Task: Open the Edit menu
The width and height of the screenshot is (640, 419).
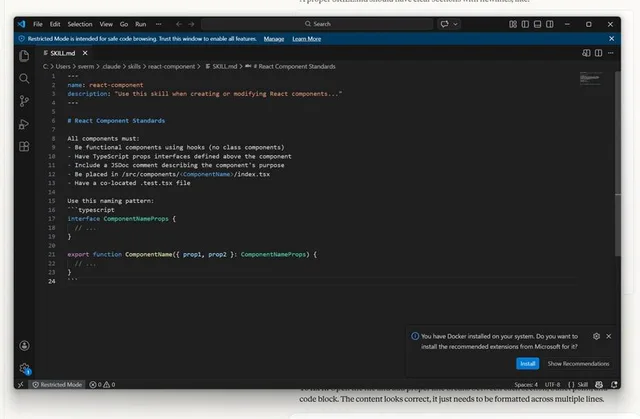Action: (x=55, y=24)
